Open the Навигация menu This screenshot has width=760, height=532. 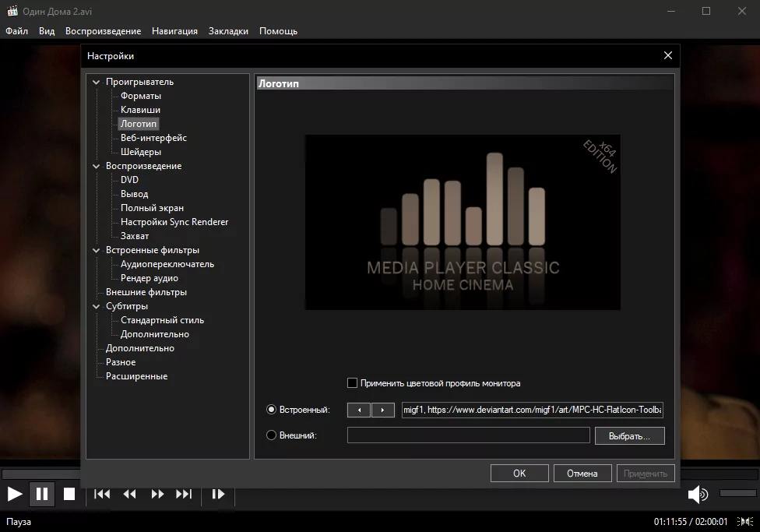point(174,31)
